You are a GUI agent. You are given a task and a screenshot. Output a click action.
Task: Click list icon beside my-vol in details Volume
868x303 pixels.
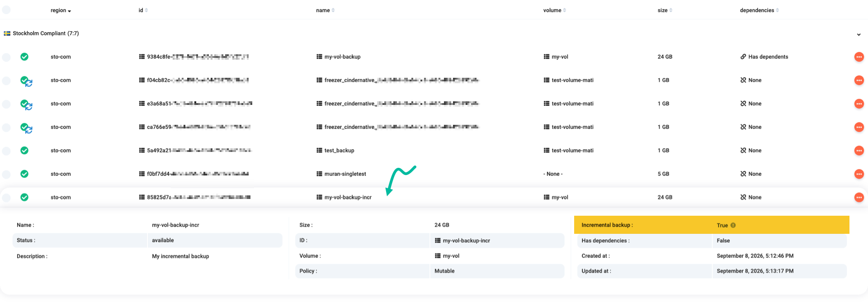click(438, 256)
